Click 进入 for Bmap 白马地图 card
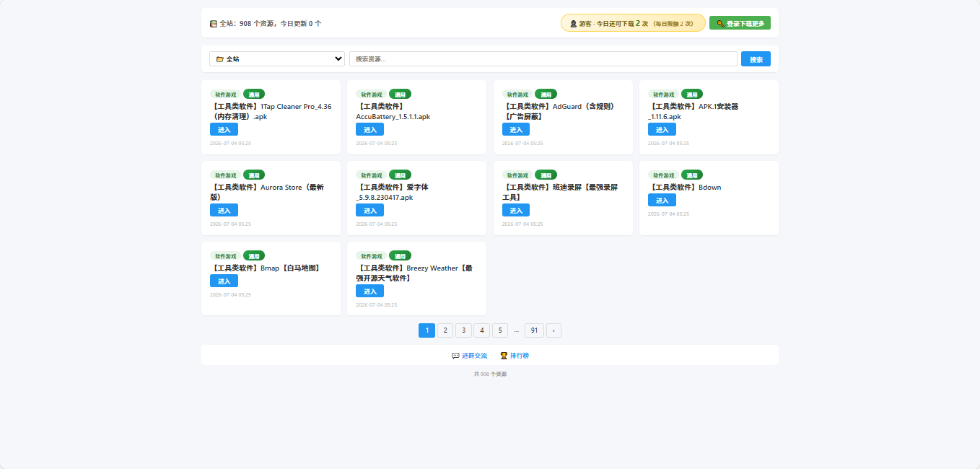The image size is (980, 469). coord(224,281)
